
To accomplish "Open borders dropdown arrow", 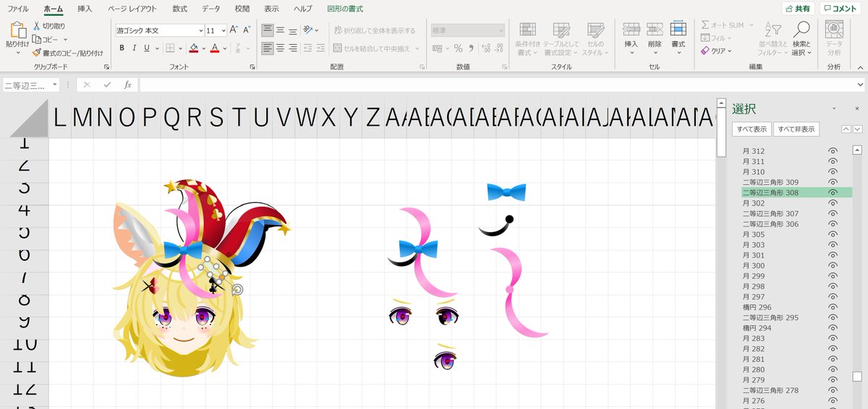I will coord(181,48).
